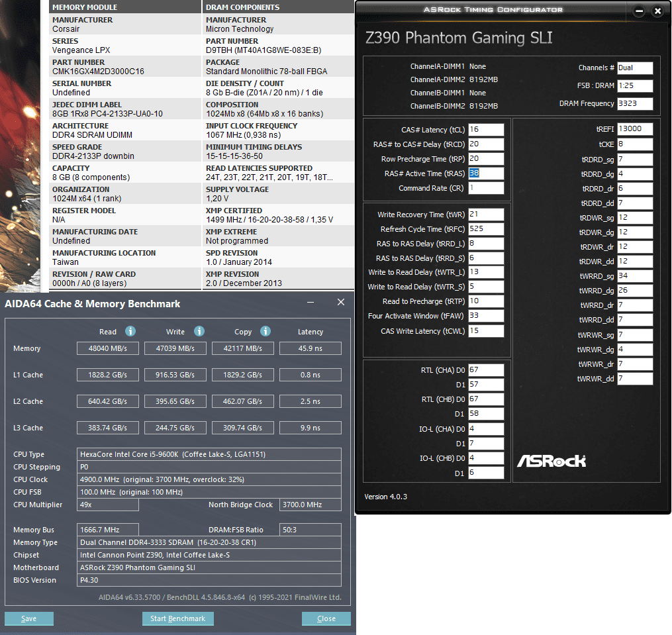Click the ASRock logo in Timing Configurator
672x635 pixels.
pyautogui.click(x=551, y=461)
